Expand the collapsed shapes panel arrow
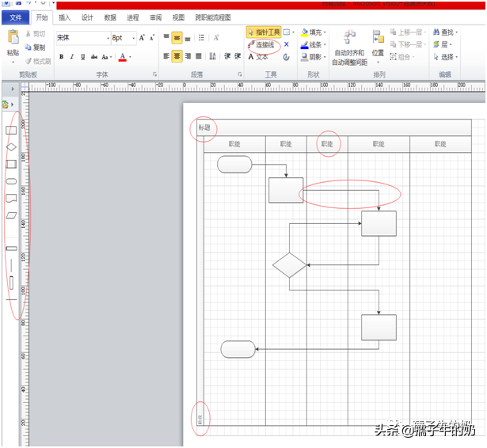 (x=13, y=89)
